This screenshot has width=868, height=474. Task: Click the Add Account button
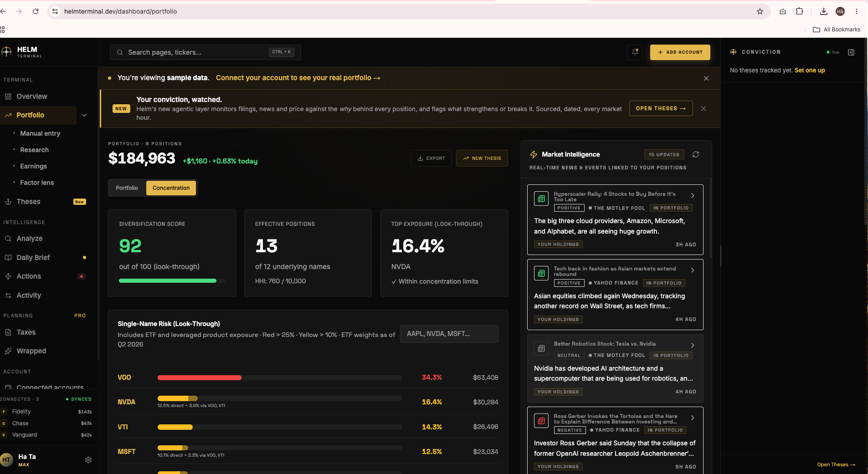click(680, 52)
